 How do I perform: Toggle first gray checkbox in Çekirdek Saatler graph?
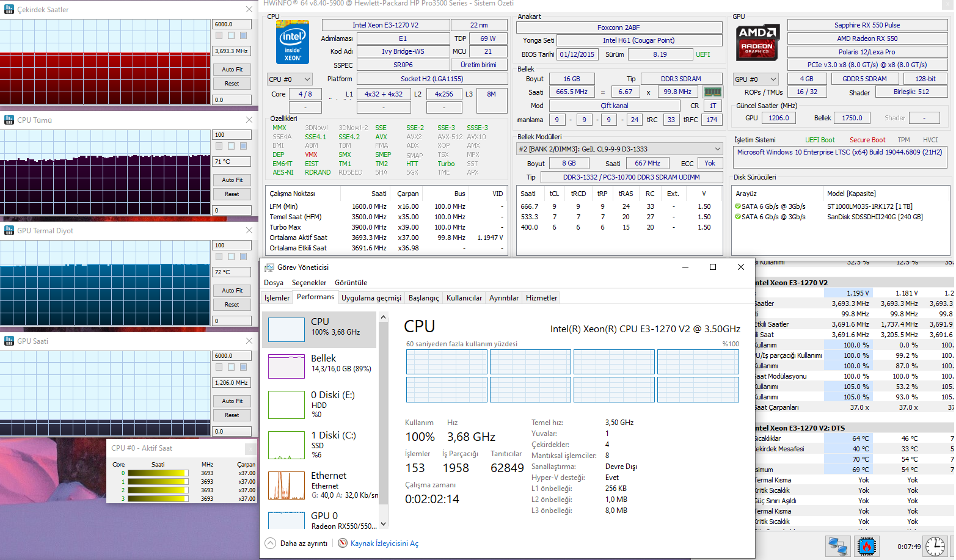pyautogui.click(x=219, y=35)
